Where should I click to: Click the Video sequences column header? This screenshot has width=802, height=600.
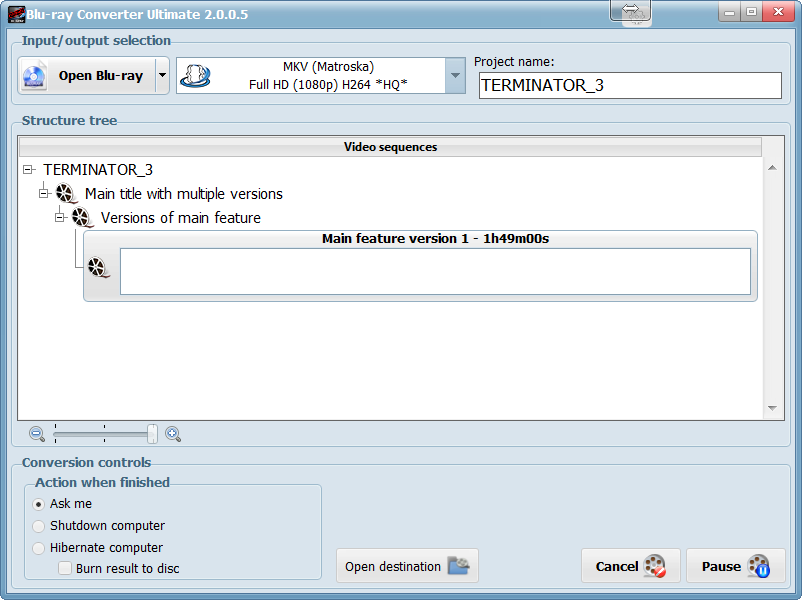390,147
